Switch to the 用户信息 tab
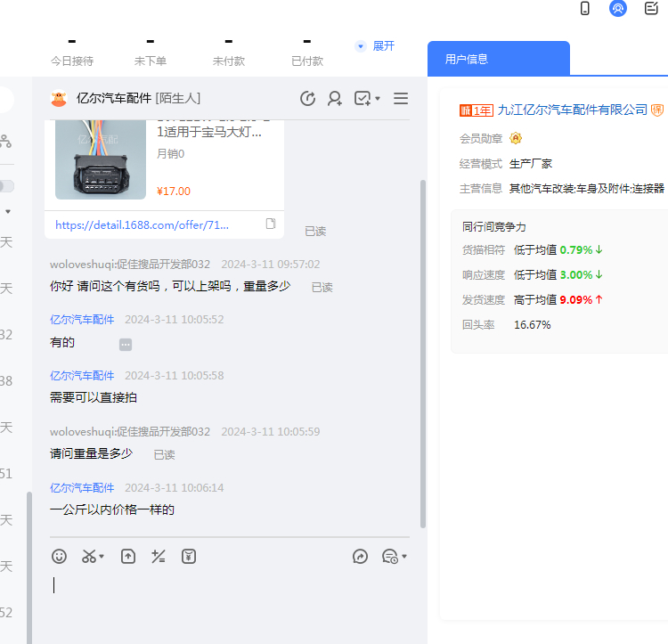 pos(467,59)
